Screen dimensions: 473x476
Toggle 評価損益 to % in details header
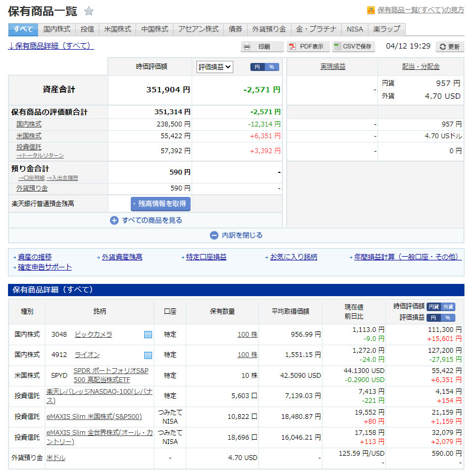[x=448, y=318]
